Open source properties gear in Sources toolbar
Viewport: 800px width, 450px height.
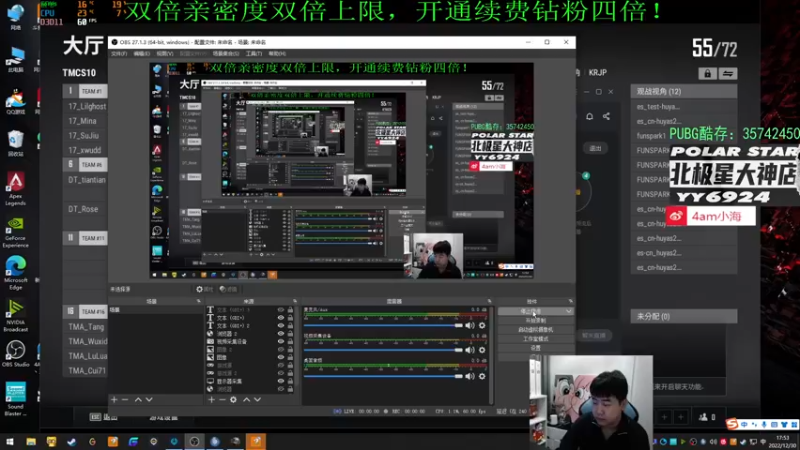point(233,399)
